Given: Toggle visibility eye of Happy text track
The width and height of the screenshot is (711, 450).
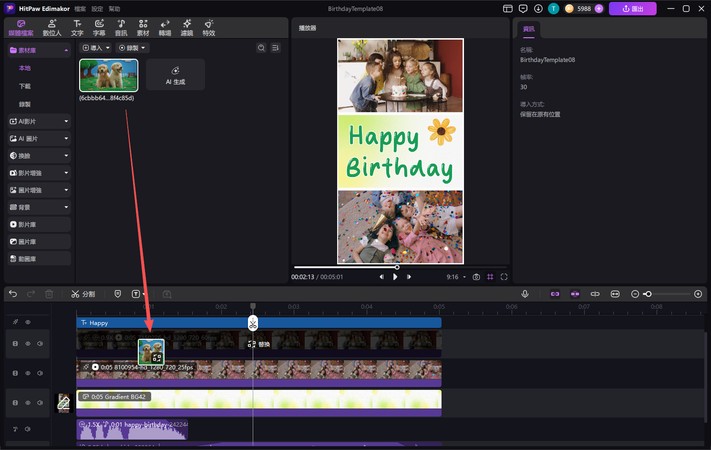Looking at the screenshot, I should [28, 323].
